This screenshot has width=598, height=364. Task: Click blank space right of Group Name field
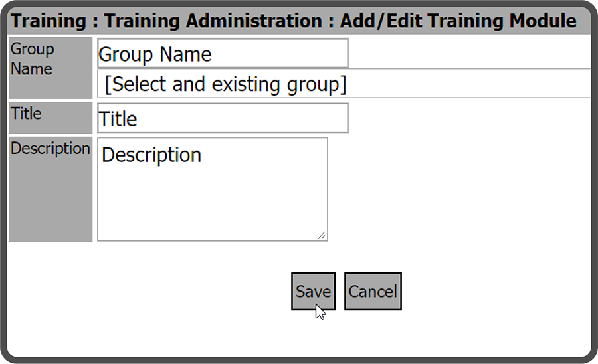tap(465, 53)
